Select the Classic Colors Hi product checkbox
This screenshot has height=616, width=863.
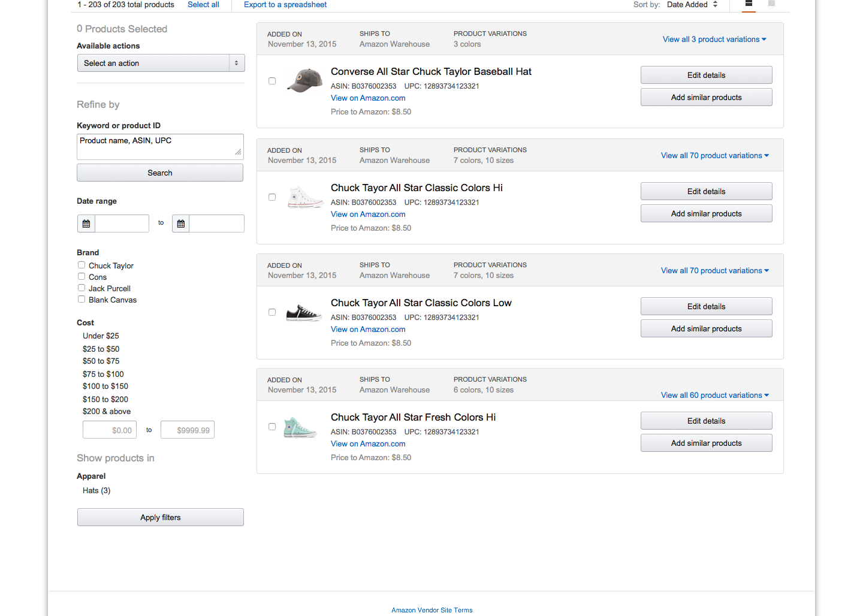(272, 197)
